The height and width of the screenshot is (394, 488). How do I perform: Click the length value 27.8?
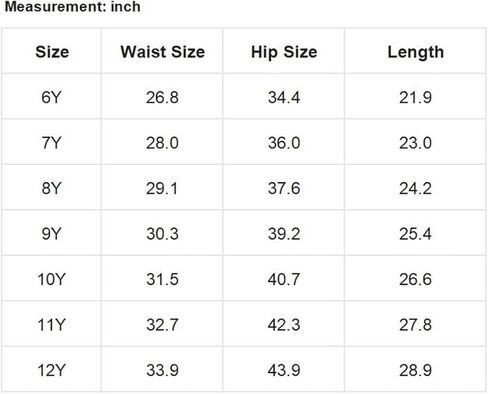click(x=415, y=325)
